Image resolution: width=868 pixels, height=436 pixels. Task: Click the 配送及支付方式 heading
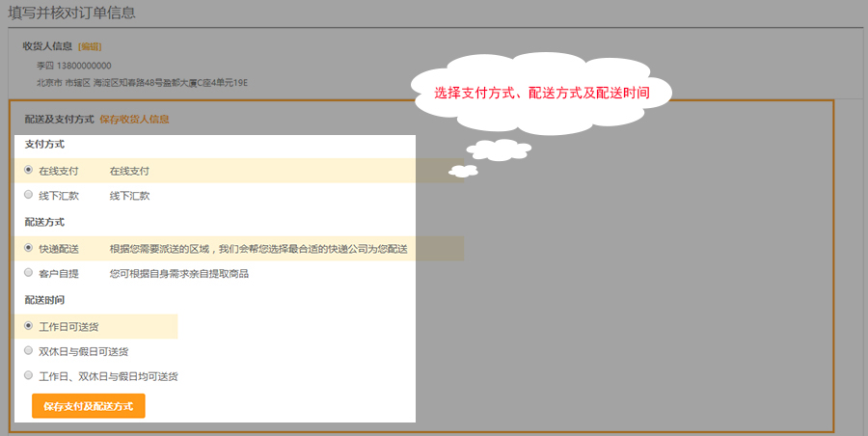(59, 119)
